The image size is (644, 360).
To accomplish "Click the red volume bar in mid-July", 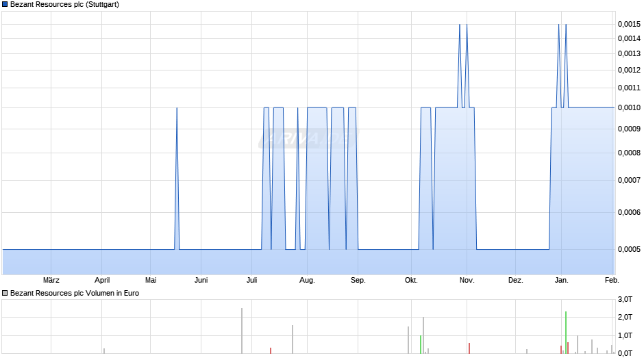I will point(271,350).
